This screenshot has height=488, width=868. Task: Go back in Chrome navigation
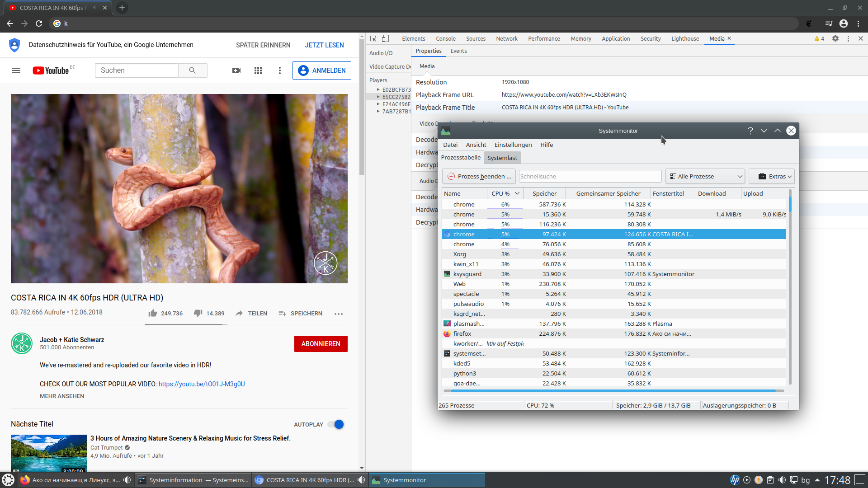click(10, 23)
